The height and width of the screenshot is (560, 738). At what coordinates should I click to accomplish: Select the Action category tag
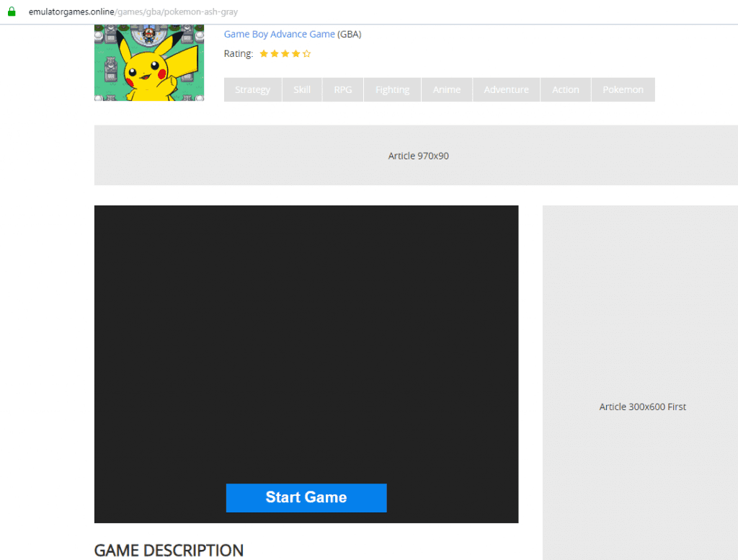565,89
